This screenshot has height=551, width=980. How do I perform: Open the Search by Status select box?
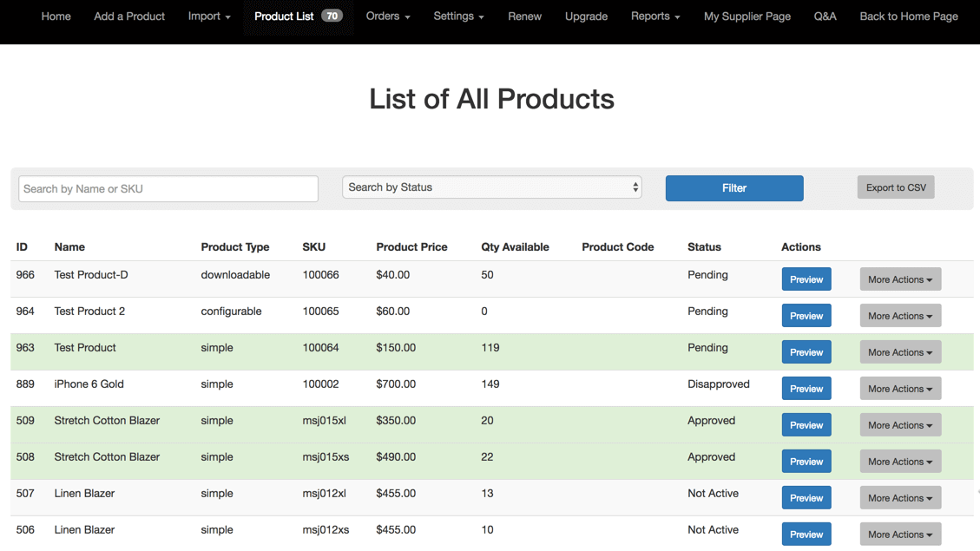pyautogui.click(x=491, y=187)
